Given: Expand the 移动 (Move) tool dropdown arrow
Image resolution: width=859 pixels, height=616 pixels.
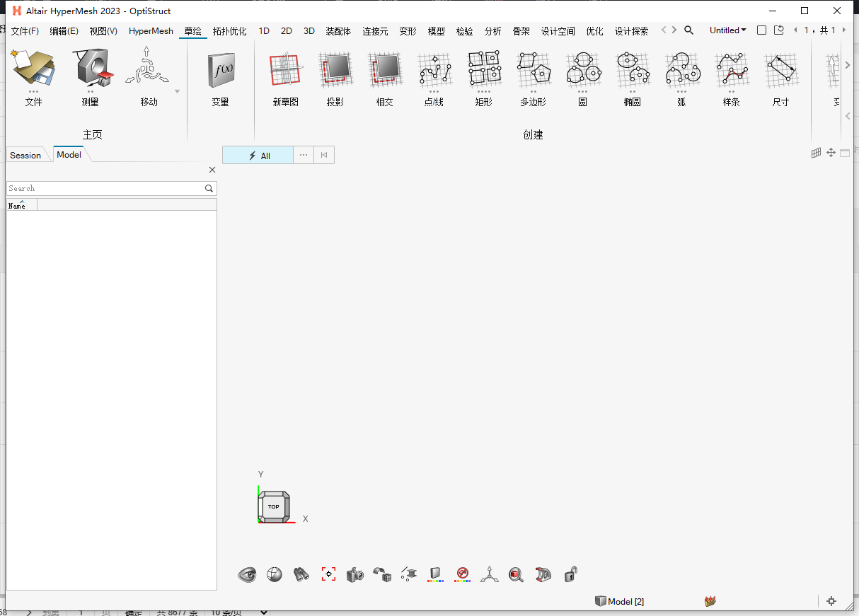Looking at the screenshot, I should (x=176, y=92).
